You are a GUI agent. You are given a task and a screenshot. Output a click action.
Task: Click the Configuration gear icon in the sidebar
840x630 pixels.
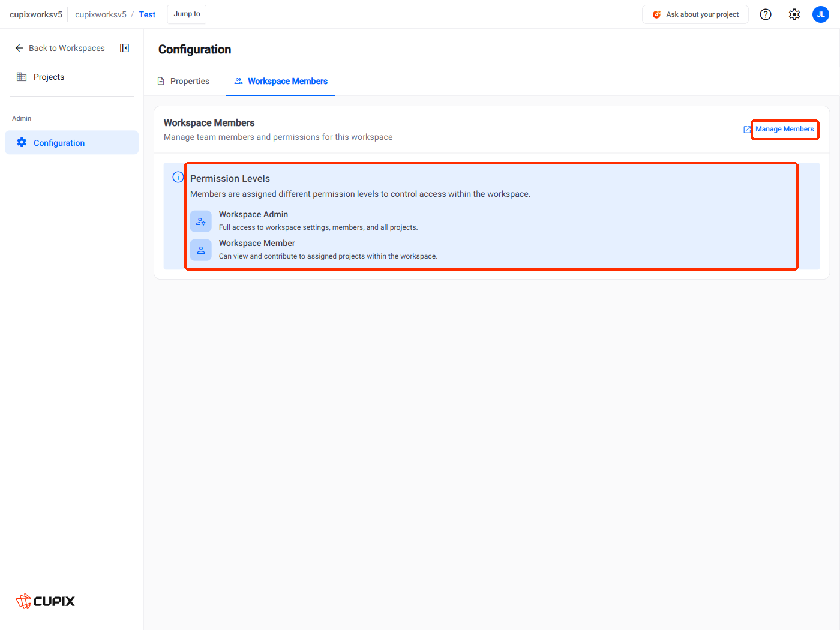22,142
